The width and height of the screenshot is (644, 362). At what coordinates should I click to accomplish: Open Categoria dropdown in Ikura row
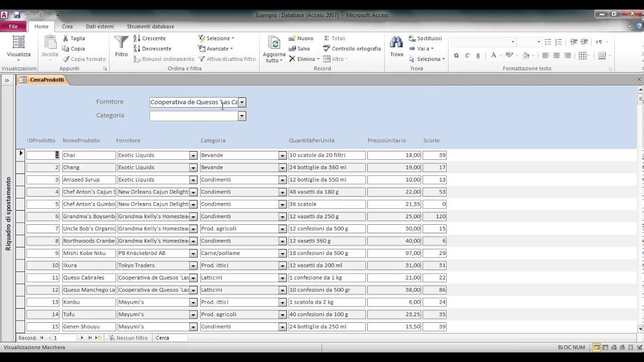click(x=283, y=265)
